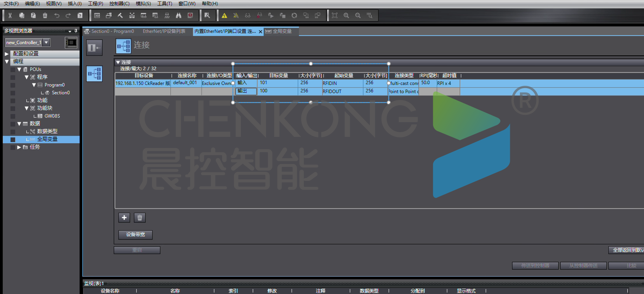The height and width of the screenshot is (294, 644).
Task: Click the reset zoom 100 icon
Action: click(370, 16)
